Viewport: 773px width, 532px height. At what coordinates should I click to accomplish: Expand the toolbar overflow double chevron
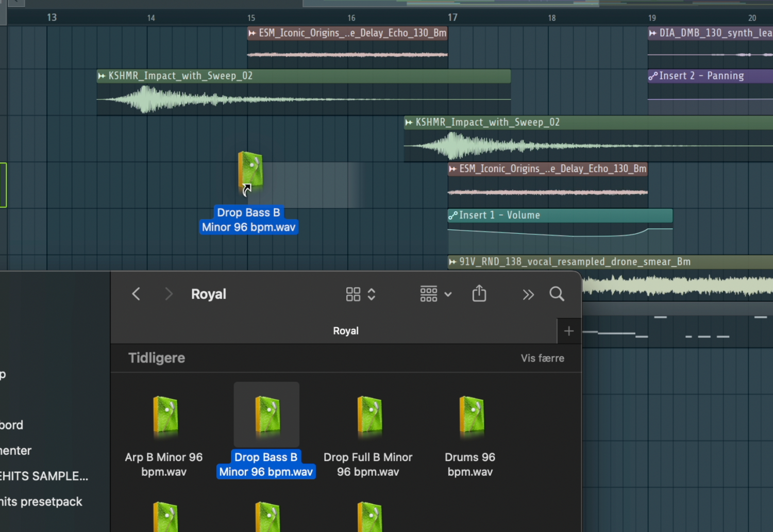click(528, 294)
